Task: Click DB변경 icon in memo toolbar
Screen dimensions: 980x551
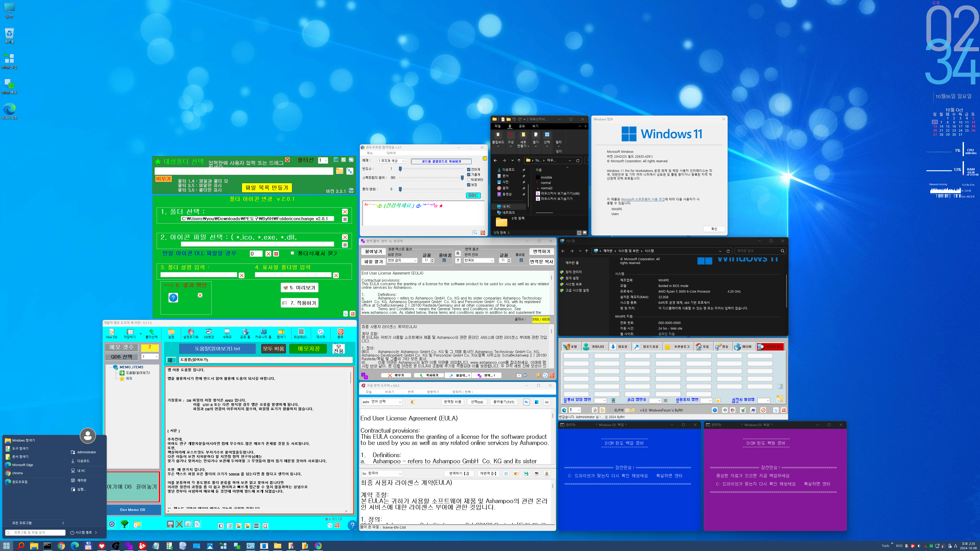Action: tap(209, 333)
